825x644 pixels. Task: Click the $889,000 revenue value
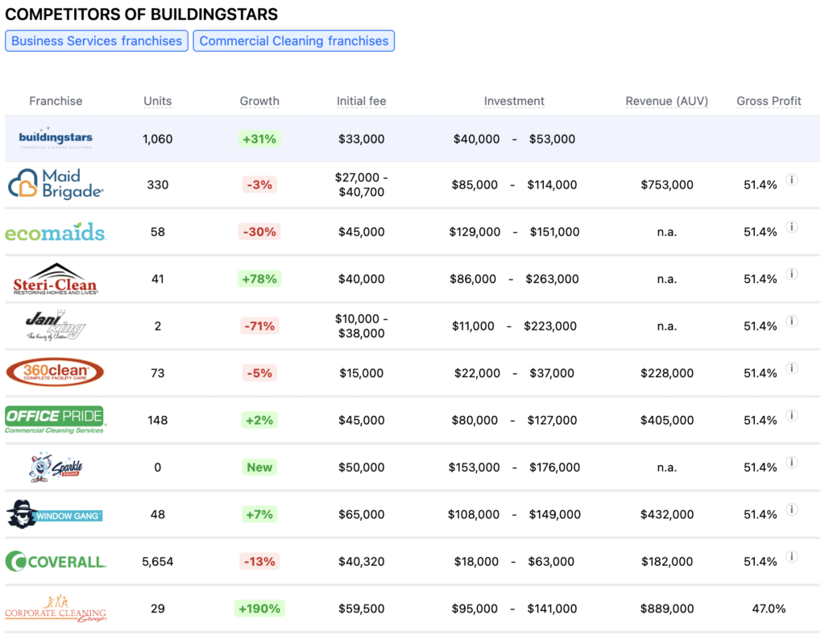666,609
